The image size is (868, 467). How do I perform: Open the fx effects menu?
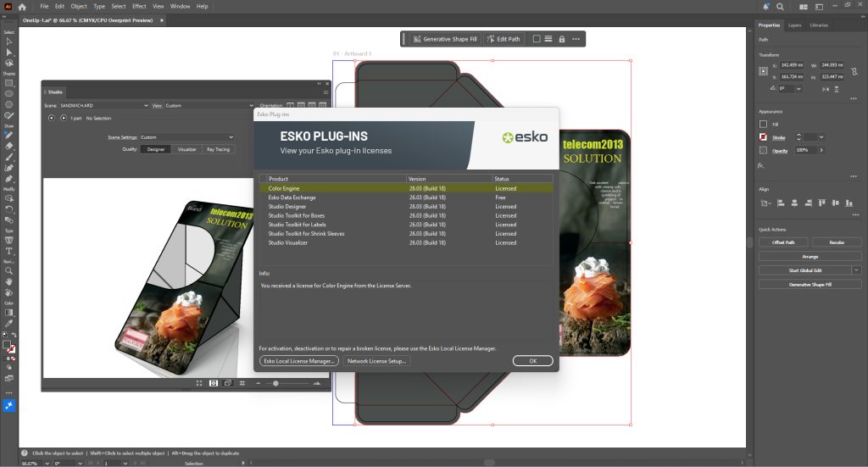(x=761, y=165)
